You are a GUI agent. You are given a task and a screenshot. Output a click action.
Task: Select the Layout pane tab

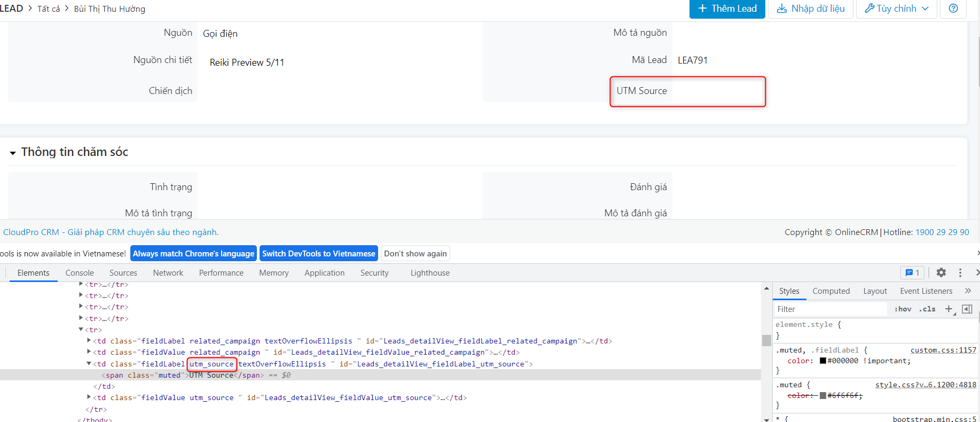pyautogui.click(x=875, y=291)
